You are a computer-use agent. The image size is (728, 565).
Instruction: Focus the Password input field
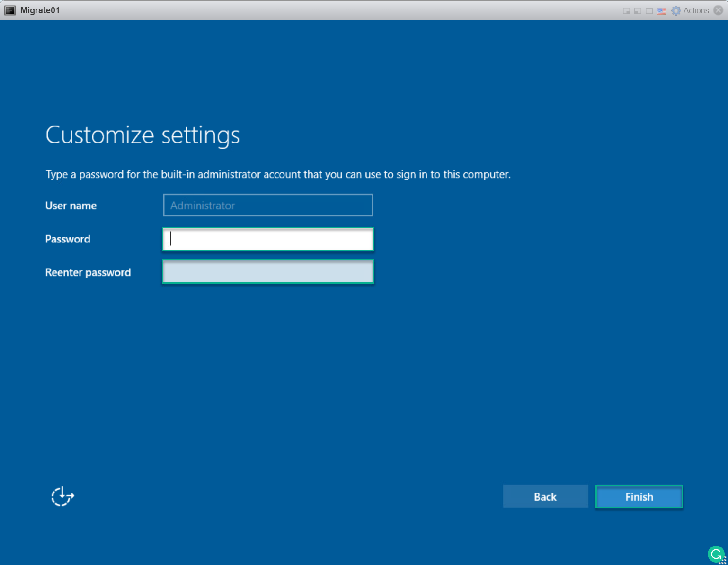pos(268,239)
